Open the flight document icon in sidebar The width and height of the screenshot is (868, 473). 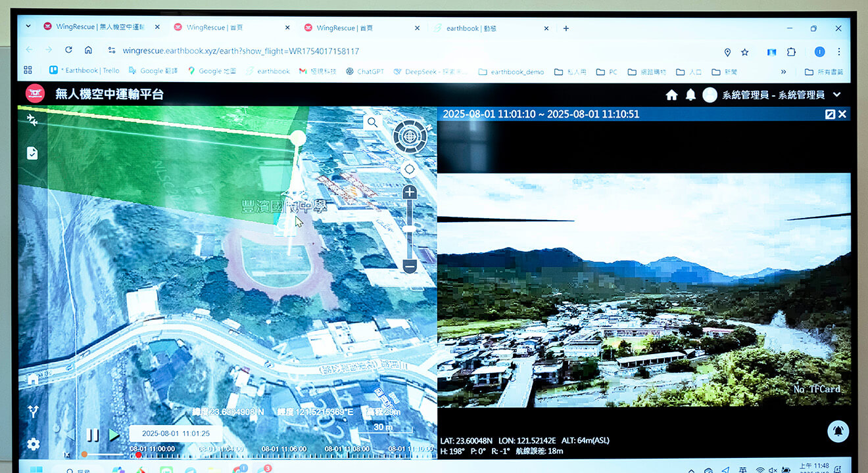tap(32, 153)
